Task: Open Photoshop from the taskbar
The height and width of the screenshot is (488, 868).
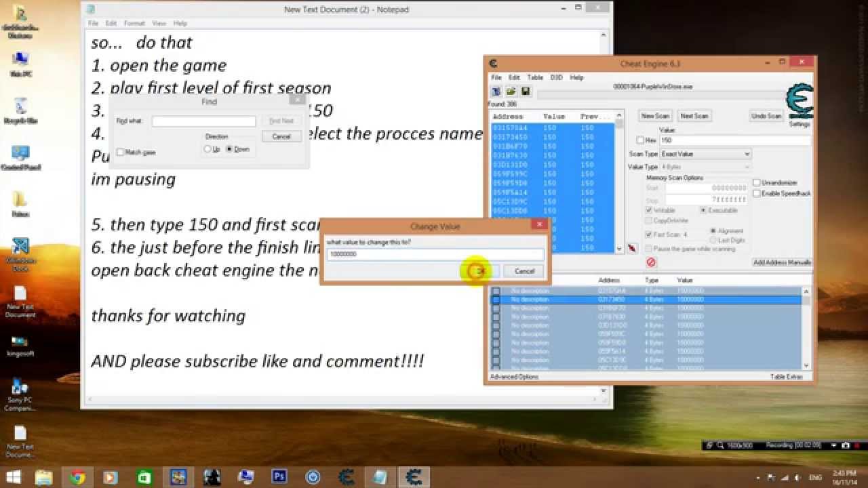Action: pos(279,477)
